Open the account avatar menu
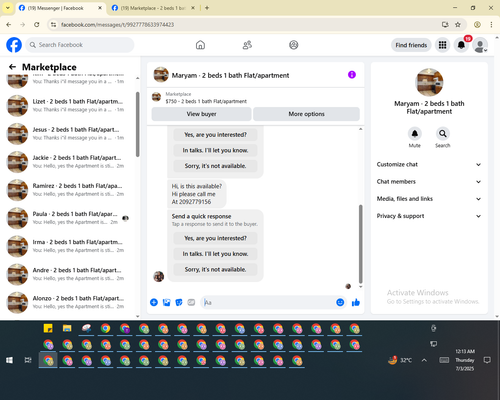Image resolution: width=500 pixels, height=400 pixels. tap(480, 45)
